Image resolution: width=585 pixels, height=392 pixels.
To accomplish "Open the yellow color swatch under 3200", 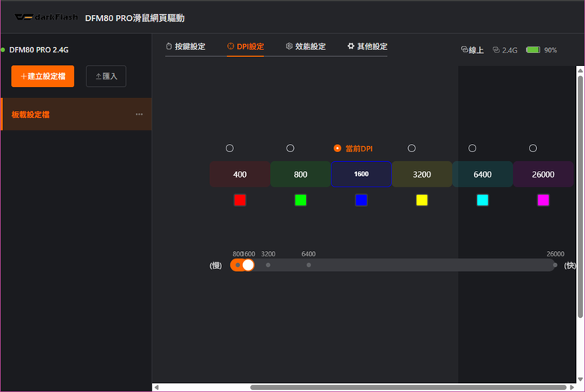I will (421, 200).
